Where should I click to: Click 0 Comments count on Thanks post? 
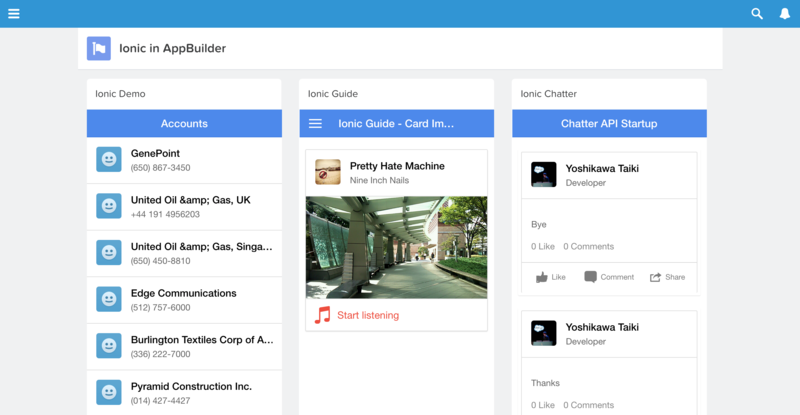click(588, 405)
